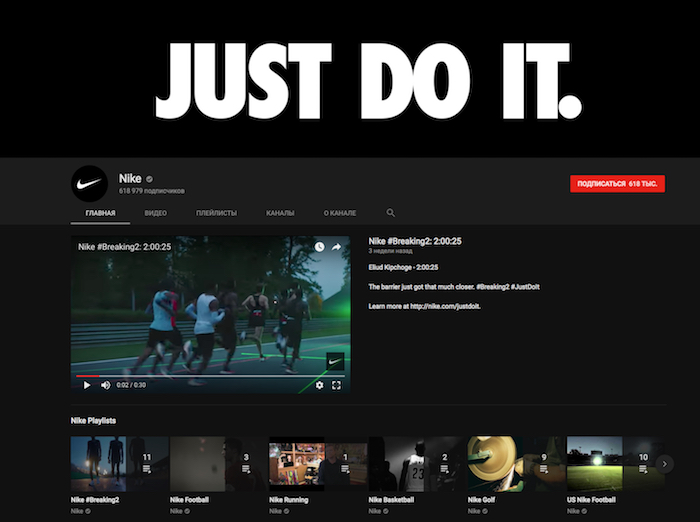This screenshot has height=522, width=700.
Task: Click the share arrow icon on video
Action: pyautogui.click(x=336, y=246)
